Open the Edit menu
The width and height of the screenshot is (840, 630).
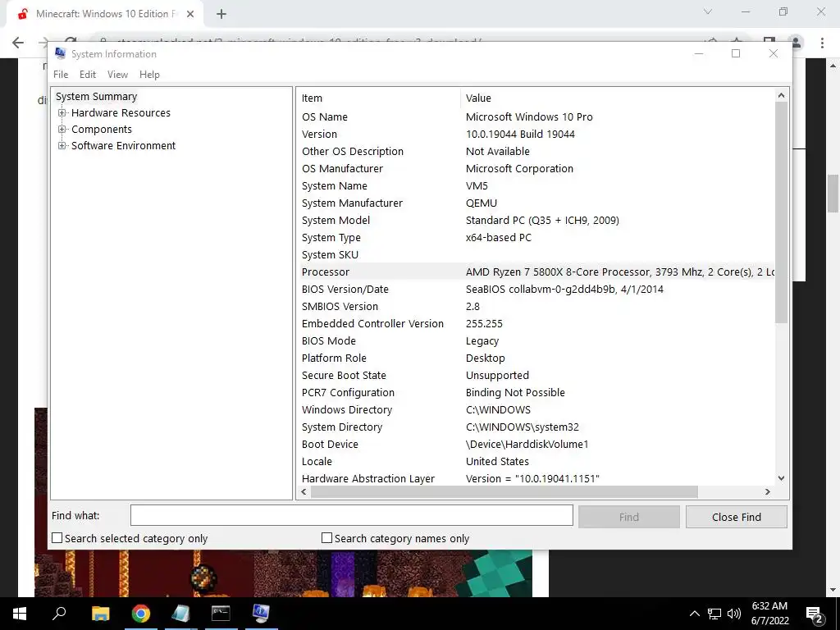click(88, 75)
